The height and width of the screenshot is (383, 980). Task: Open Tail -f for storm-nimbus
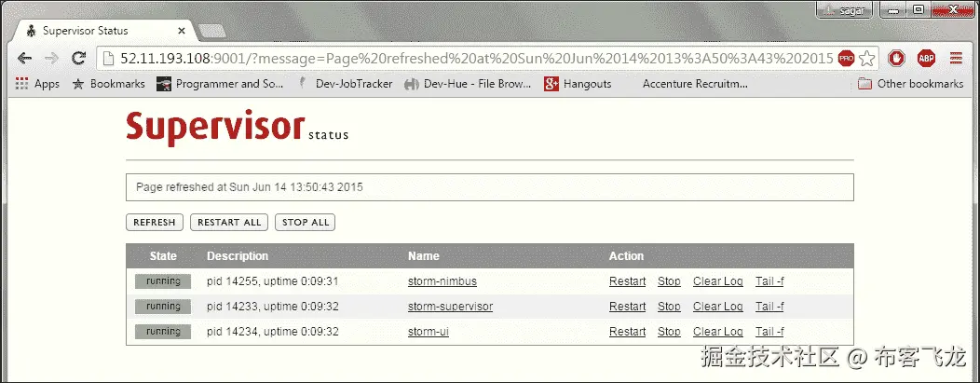tap(769, 281)
